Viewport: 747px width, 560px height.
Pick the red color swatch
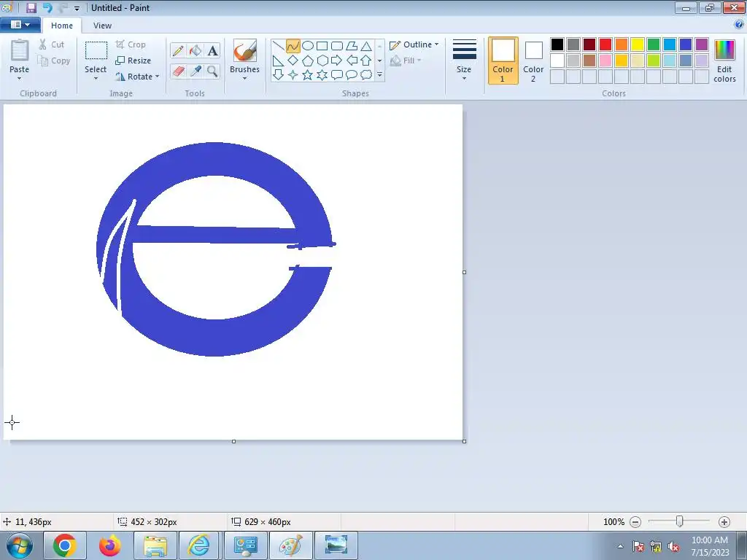click(605, 44)
